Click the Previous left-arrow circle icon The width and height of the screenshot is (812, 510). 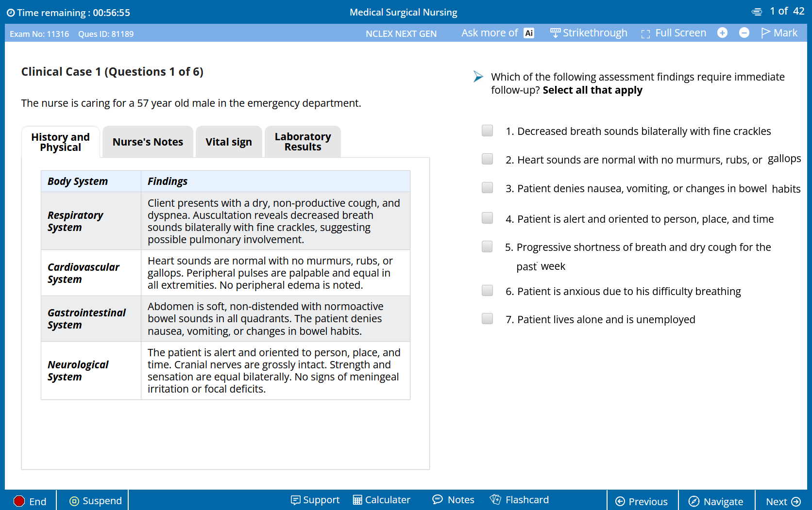pyautogui.click(x=620, y=501)
